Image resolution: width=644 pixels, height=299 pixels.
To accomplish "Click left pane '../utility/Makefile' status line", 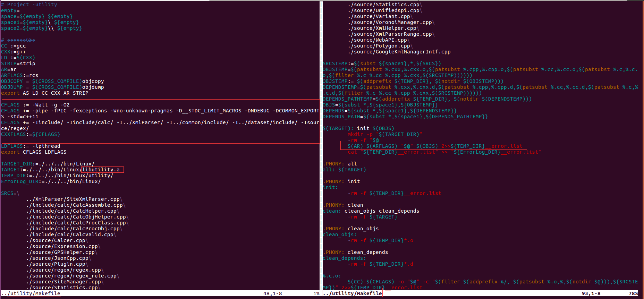I will click(31, 293).
